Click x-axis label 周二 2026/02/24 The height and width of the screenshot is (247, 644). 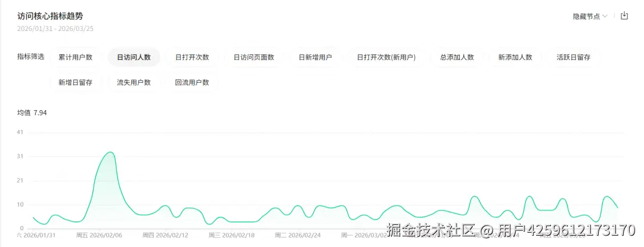pyautogui.click(x=296, y=236)
